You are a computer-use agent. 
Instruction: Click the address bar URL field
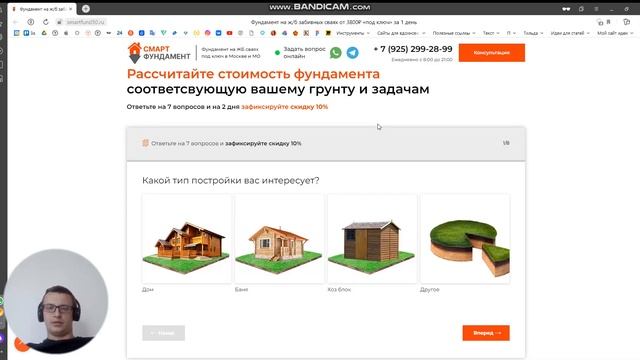tap(86, 22)
